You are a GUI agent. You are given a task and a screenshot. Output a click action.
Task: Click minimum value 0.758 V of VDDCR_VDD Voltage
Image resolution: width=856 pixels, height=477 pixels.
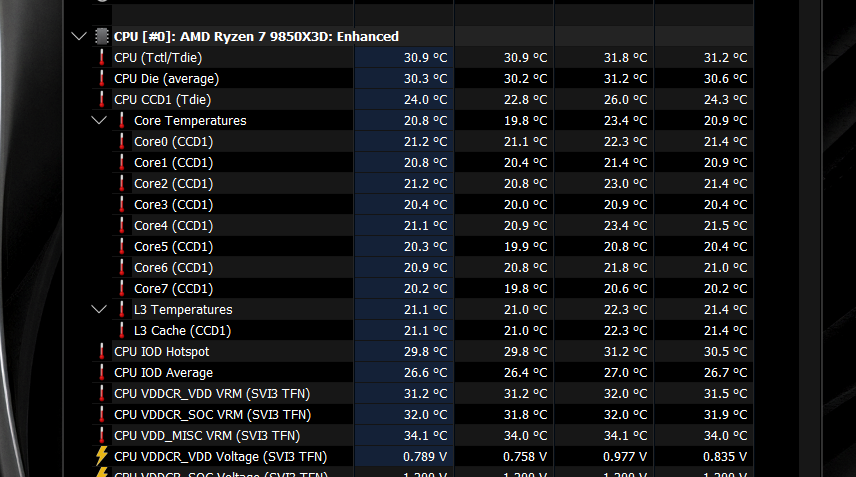525,457
